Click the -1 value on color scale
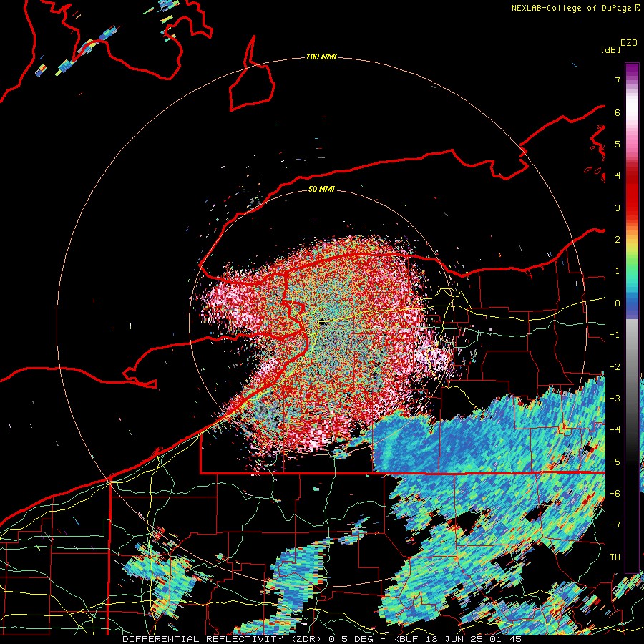The height and width of the screenshot is (644, 644). 615,335
